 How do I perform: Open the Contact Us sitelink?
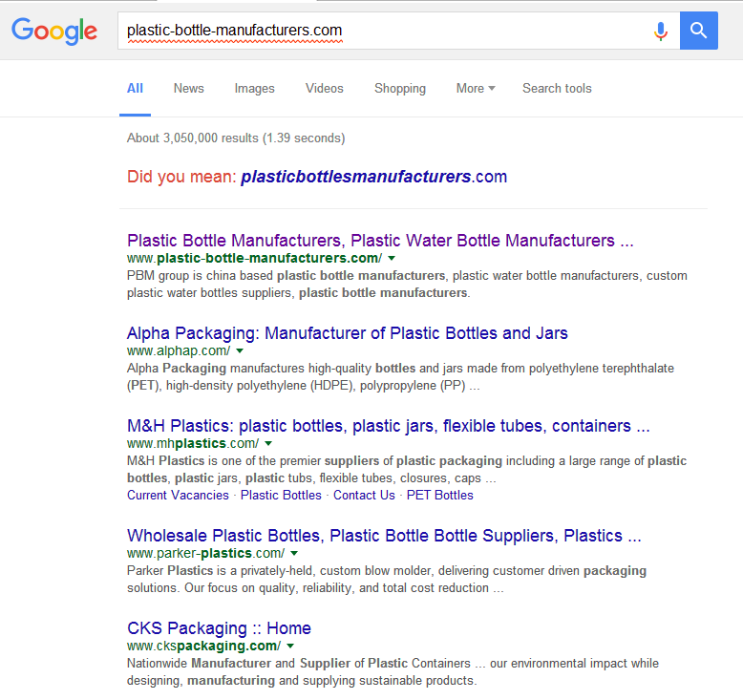pos(364,496)
